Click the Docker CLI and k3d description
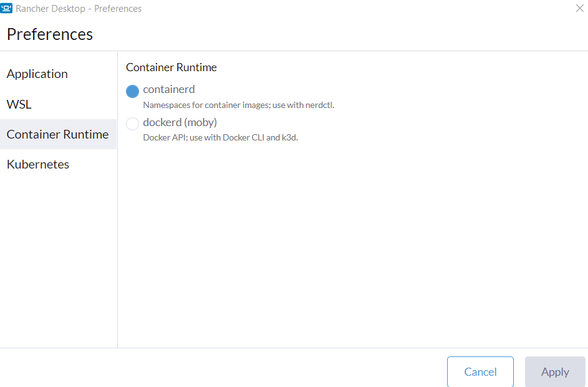 click(221, 137)
